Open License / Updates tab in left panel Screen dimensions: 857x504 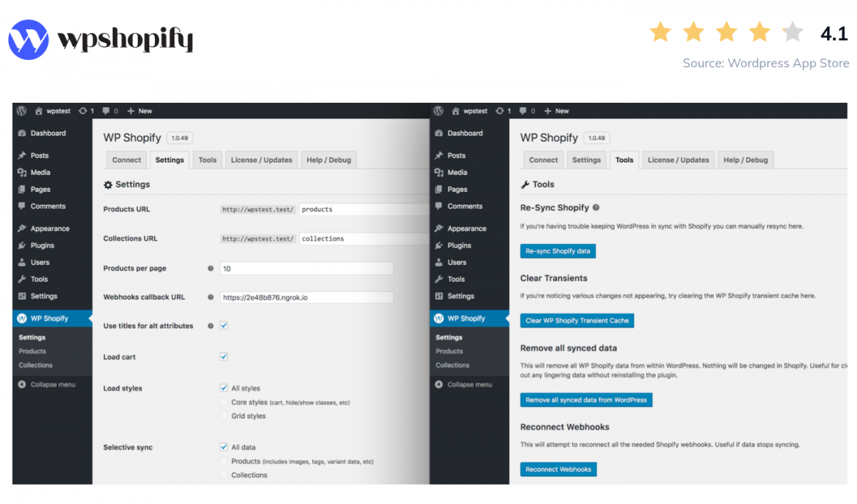(x=261, y=160)
